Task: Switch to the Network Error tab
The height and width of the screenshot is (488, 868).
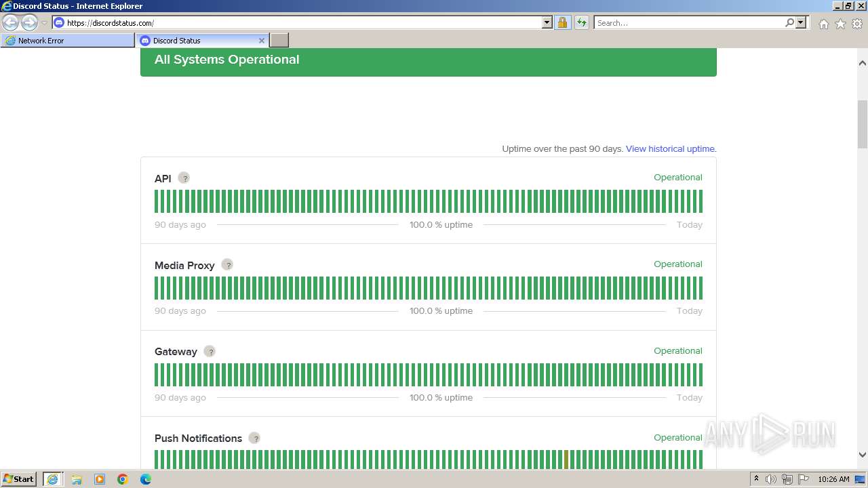Action: [x=68, y=41]
